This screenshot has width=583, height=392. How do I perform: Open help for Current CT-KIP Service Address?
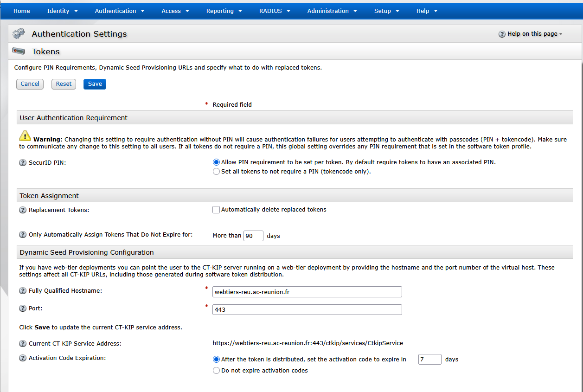click(x=23, y=344)
